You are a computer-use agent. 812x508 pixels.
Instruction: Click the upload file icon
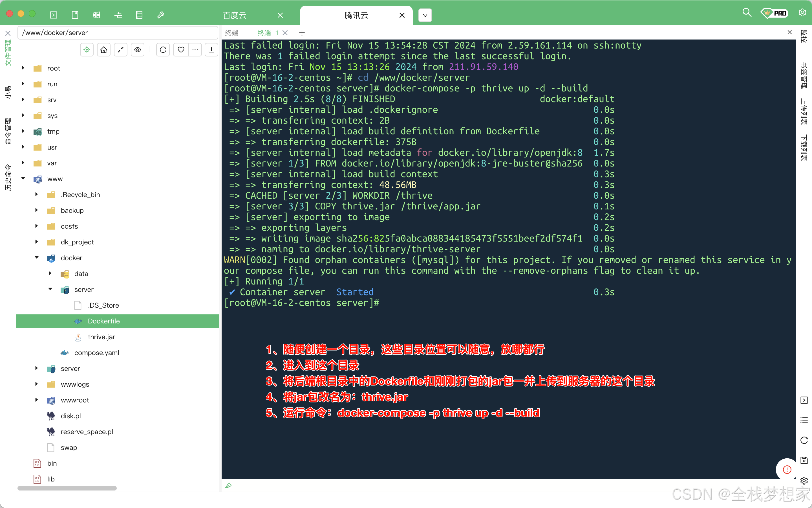click(x=211, y=50)
